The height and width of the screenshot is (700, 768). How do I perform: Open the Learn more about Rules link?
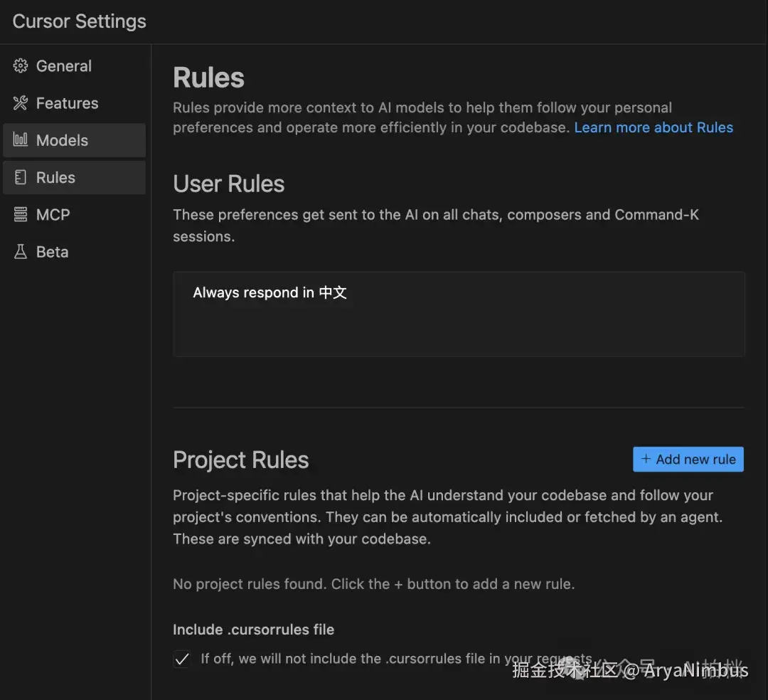654,127
